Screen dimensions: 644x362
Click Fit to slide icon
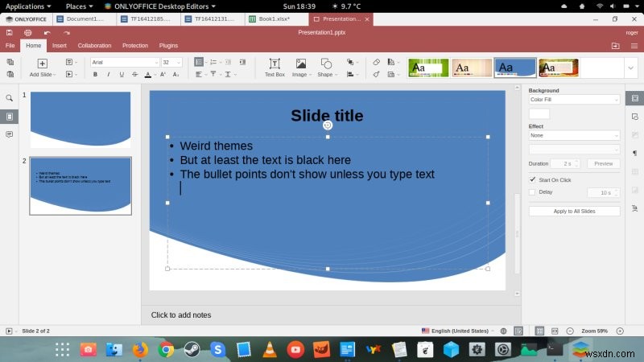pyautogui.click(x=539, y=331)
